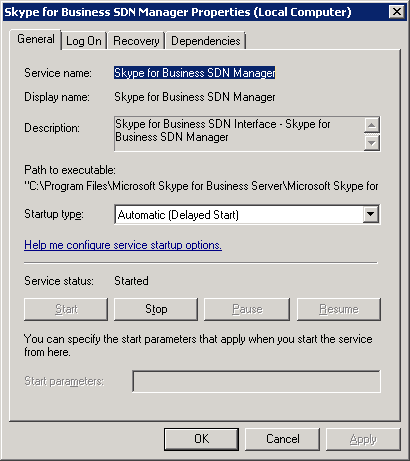Click the Started service status text
Screen dimensions: 410x461
tap(131, 281)
